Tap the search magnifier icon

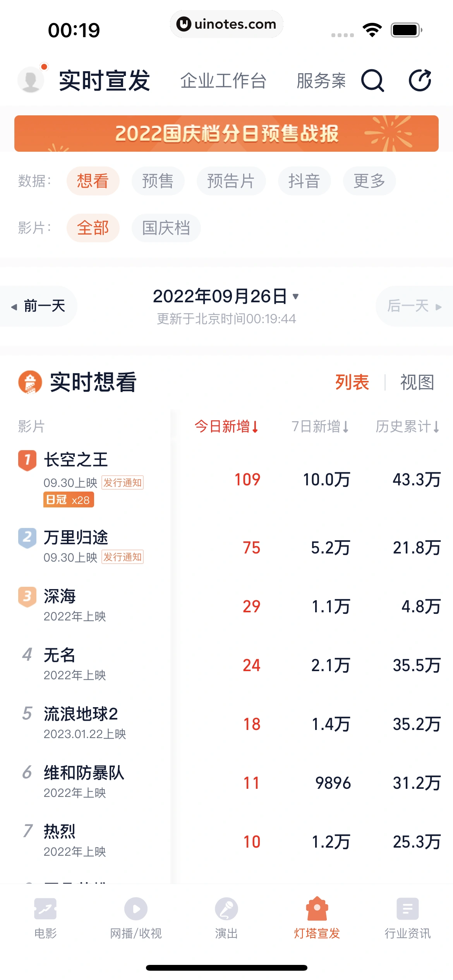[x=372, y=81]
